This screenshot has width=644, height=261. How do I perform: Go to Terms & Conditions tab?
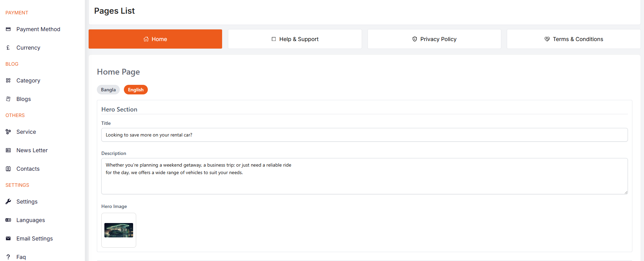pyautogui.click(x=574, y=39)
